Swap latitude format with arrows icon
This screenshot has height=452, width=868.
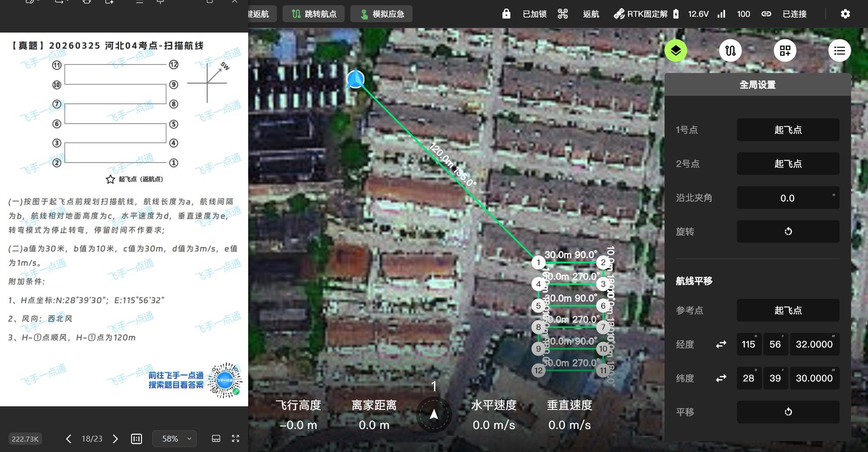pos(721,378)
